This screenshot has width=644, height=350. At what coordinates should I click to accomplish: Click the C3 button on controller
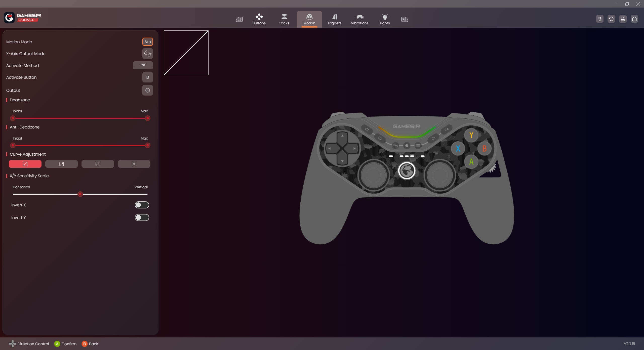(x=433, y=138)
